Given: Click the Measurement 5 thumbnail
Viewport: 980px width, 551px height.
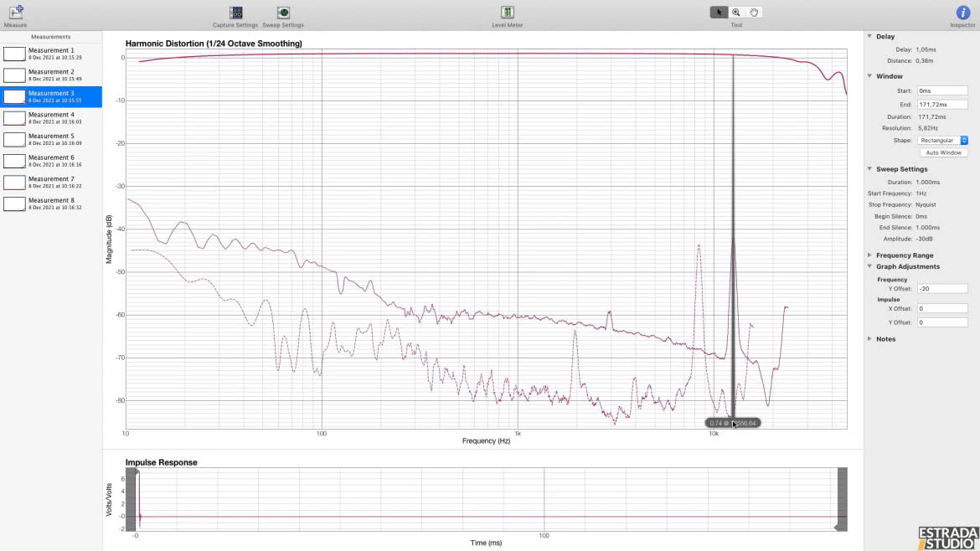Looking at the screenshot, I should coord(14,139).
